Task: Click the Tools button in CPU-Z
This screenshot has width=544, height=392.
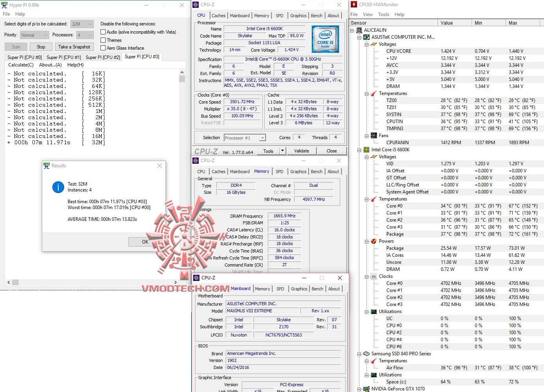Action: (x=268, y=151)
